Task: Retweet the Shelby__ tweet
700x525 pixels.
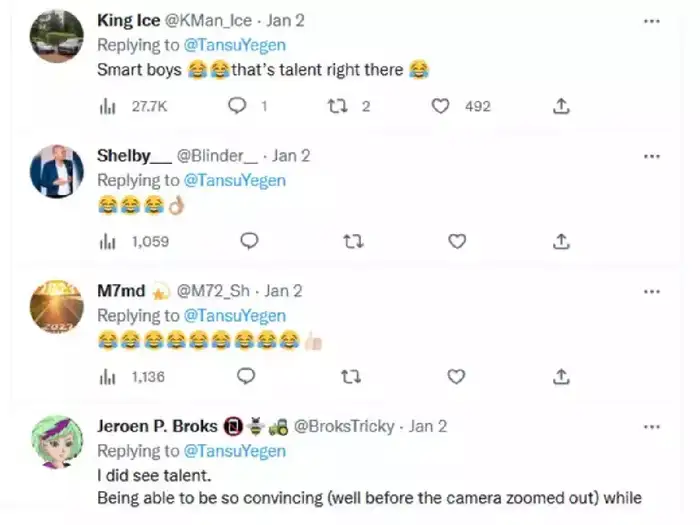Action: [x=352, y=241]
